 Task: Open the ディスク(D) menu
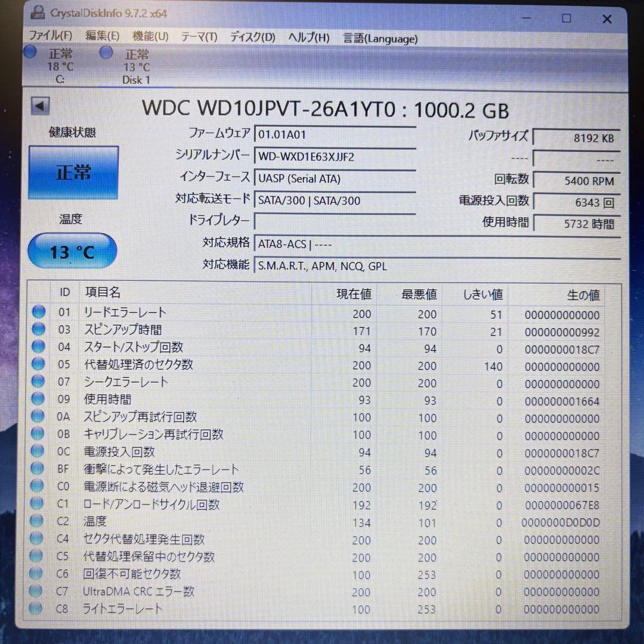coord(252,38)
